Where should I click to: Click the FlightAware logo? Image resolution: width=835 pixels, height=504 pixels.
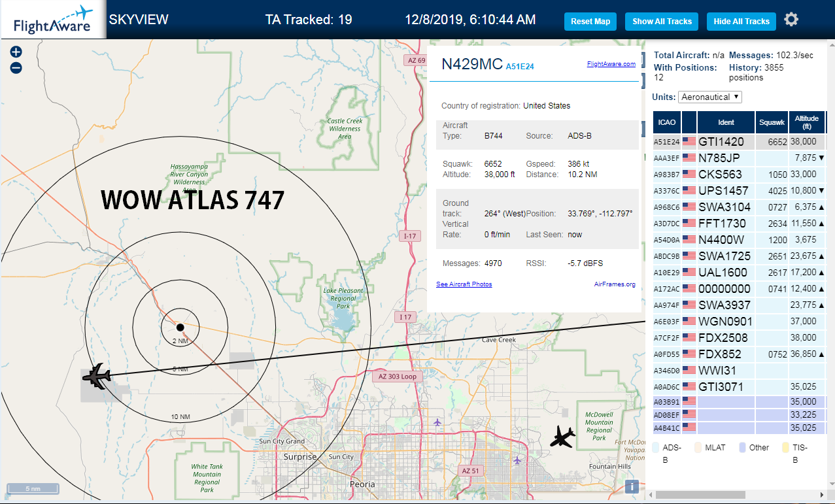[53, 20]
